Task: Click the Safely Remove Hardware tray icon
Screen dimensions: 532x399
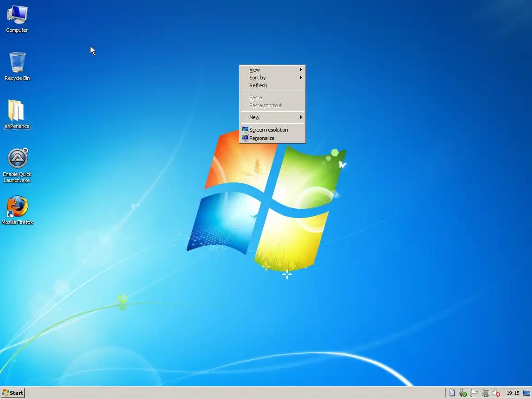Action: tap(463, 393)
